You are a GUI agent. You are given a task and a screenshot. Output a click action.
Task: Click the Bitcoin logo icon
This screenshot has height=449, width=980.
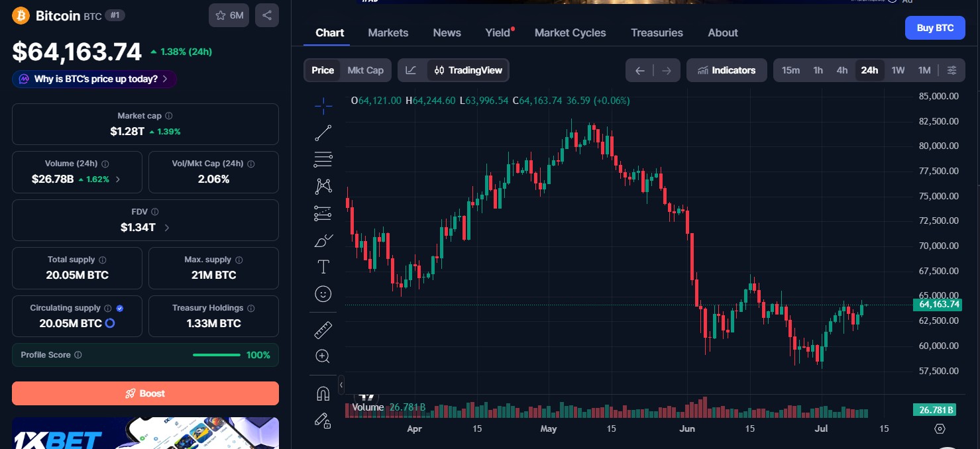pyautogui.click(x=21, y=15)
